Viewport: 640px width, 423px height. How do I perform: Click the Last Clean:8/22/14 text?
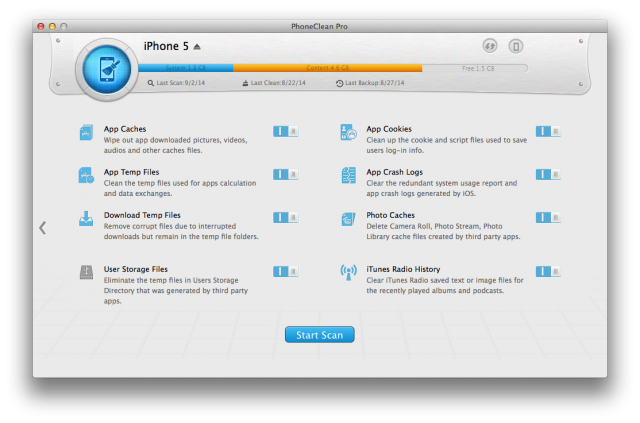(x=278, y=83)
